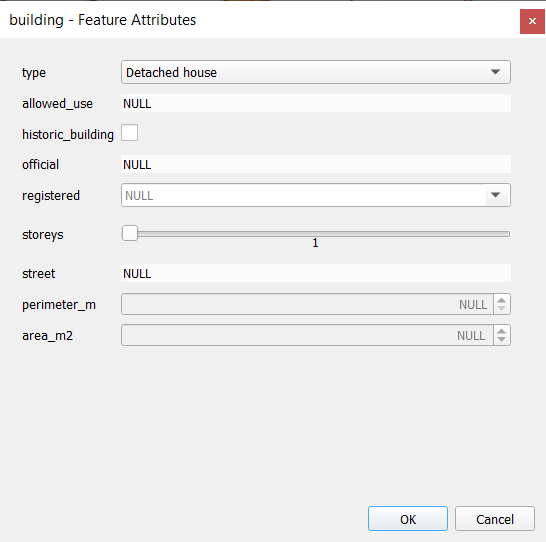The width and height of the screenshot is (546, 542).
Task: Increase area_m2 with the up arrow
Action: (501, 331)
